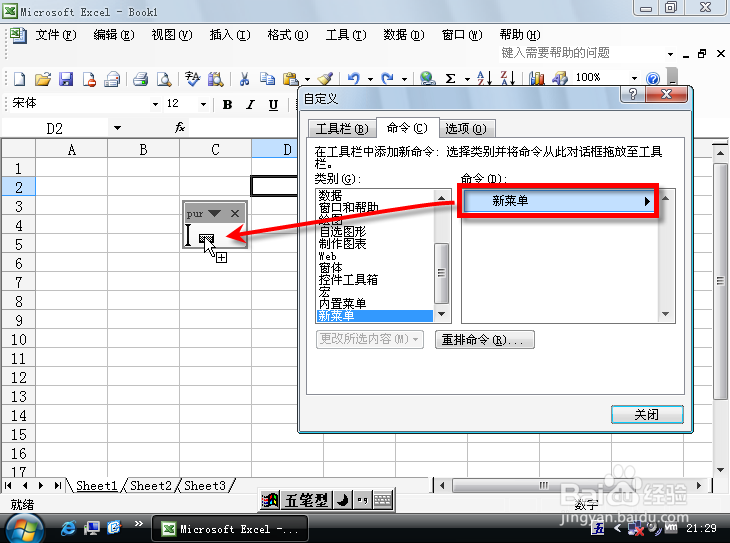
Task: Open the 文件 menu
Action: point(55,35)
